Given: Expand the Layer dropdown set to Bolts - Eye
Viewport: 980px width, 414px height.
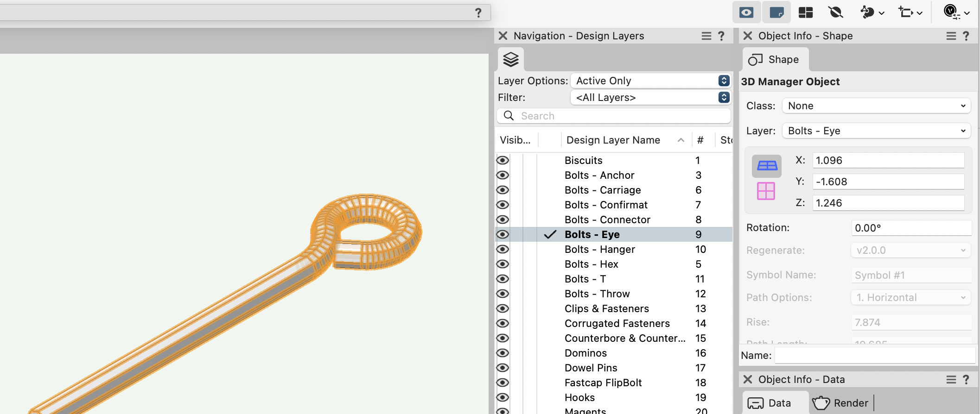Looking at the screenshot, I should [876, 131].
